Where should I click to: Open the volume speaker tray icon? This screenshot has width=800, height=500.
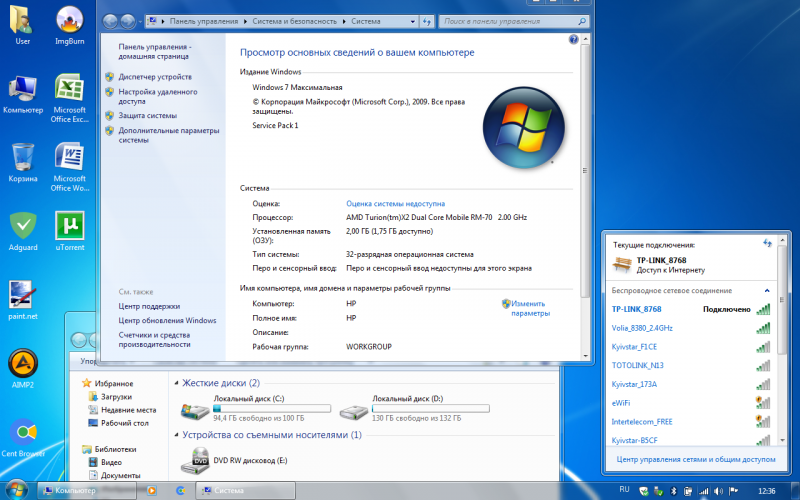point(718,491)
